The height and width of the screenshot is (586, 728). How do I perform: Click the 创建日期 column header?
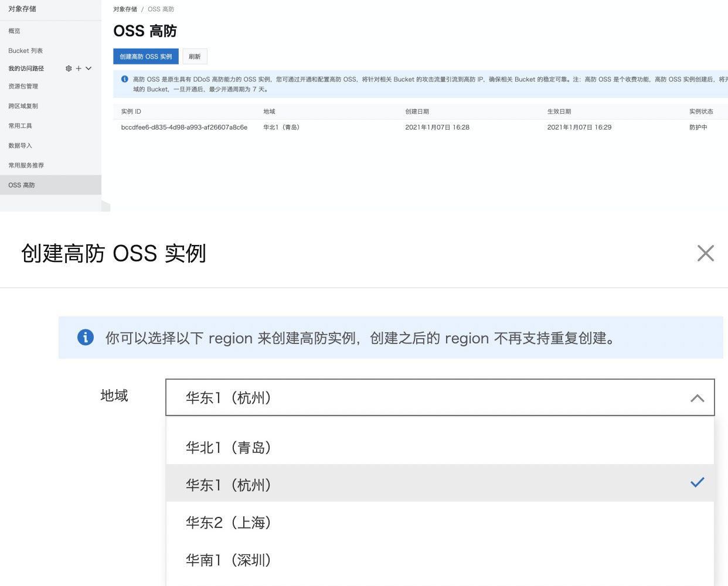coord(417,111)
